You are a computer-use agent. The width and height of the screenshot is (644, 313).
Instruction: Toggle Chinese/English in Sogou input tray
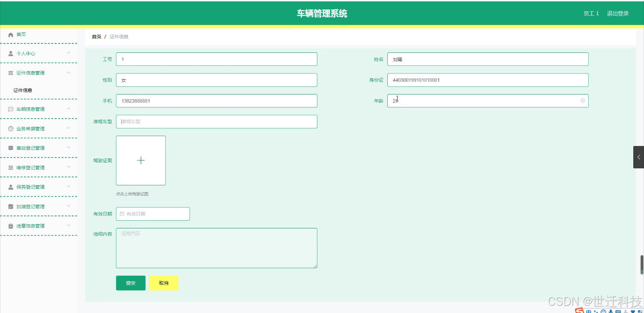588,310
